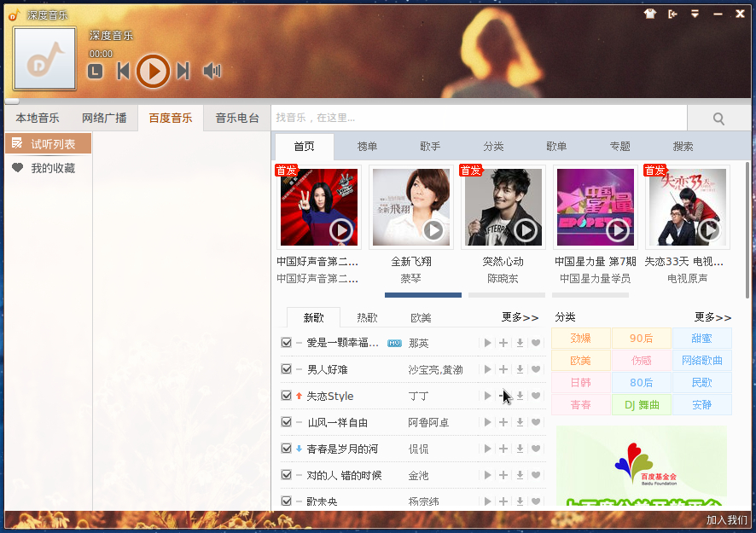Open the 音乐电台 tab
The height and width of the screenshot is (533, 756).
(236, 118)
